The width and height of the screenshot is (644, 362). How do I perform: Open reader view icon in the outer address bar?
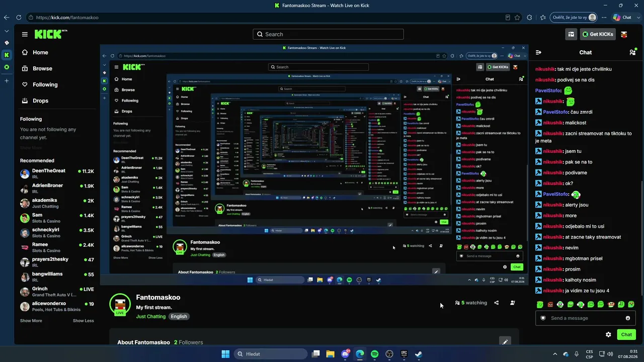508,18
